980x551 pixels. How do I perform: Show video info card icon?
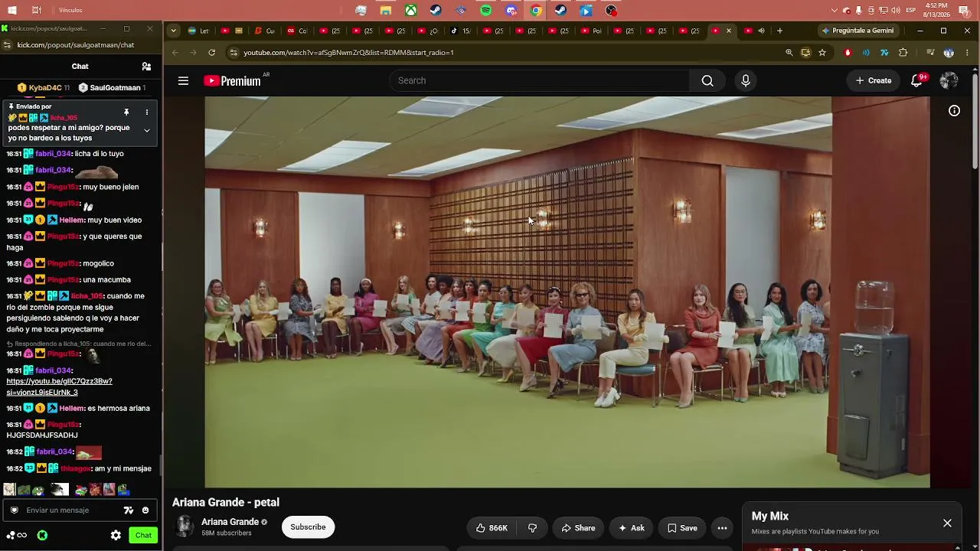pos(954,111)
